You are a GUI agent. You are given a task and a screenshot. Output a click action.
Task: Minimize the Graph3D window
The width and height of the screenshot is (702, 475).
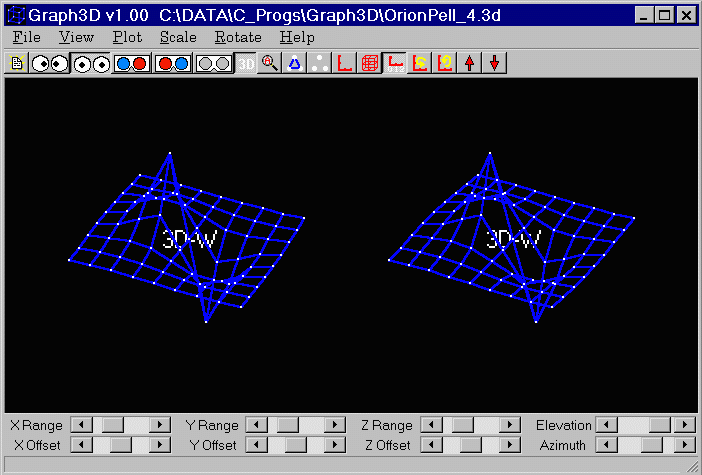pyautogui.click(x=644, y=16)
